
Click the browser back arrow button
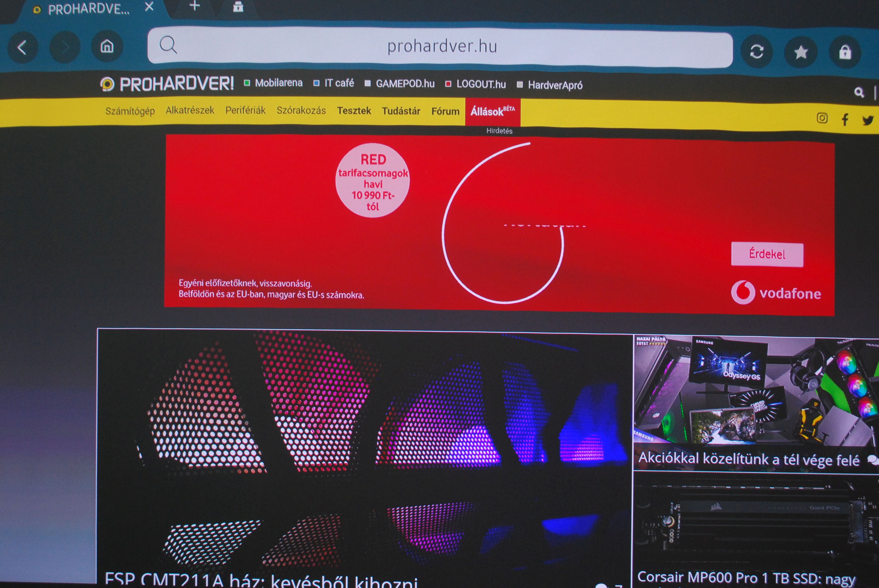coord(22,48)
